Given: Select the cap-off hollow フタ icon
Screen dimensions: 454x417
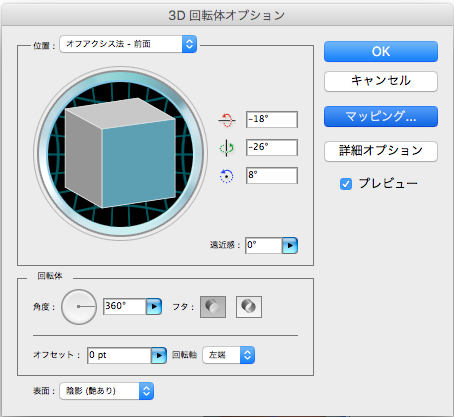Looking at the screenshot, I should [x=249, y=307].
